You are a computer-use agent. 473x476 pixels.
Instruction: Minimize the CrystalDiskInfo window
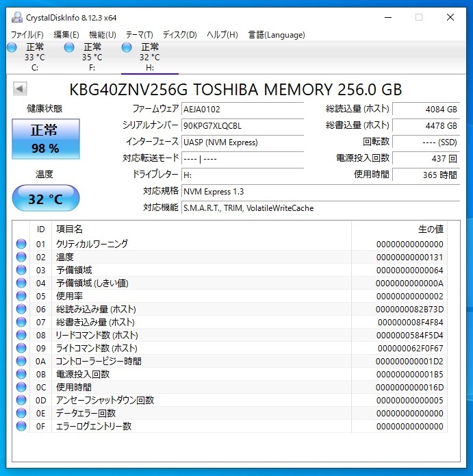pyautogui.click(x=388, y=17)
